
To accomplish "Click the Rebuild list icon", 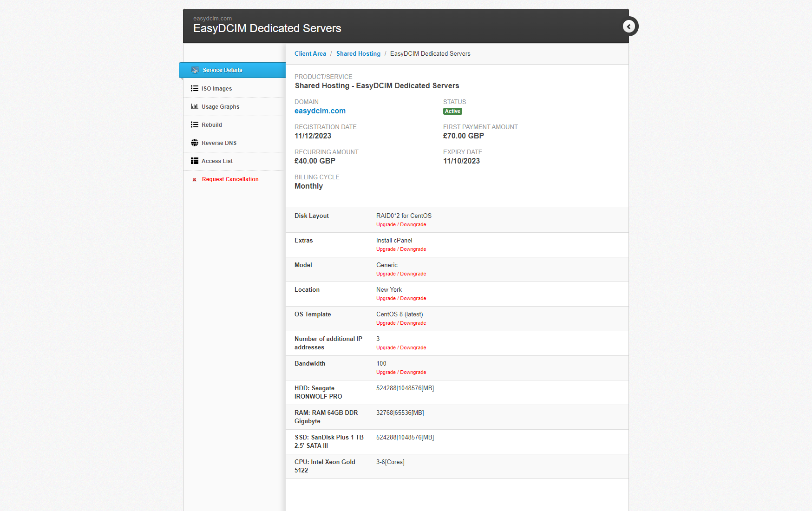I will click(195, 124).
